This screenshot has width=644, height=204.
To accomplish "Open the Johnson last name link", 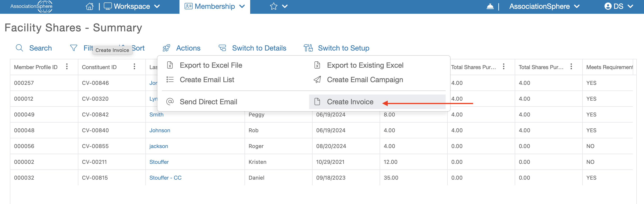I will (x=159, y=130).
